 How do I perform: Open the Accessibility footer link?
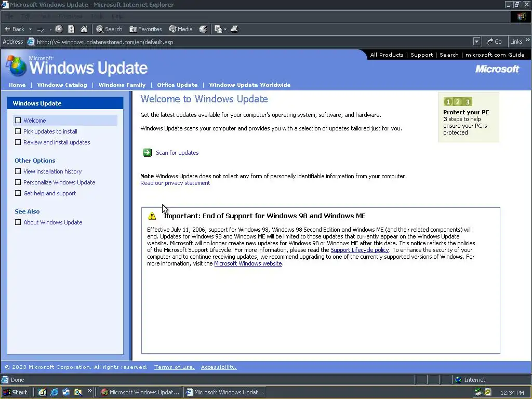[x=219, y=367]
